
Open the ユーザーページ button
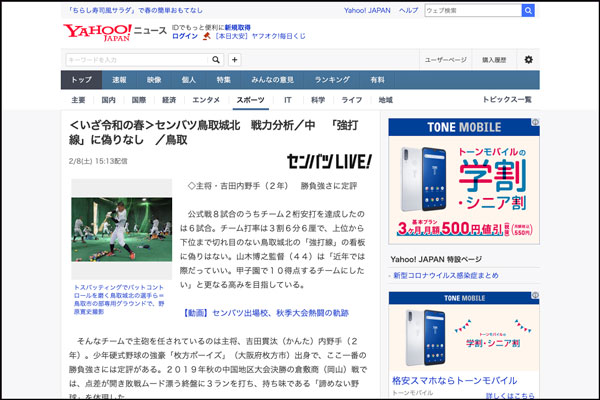(445, 60)
